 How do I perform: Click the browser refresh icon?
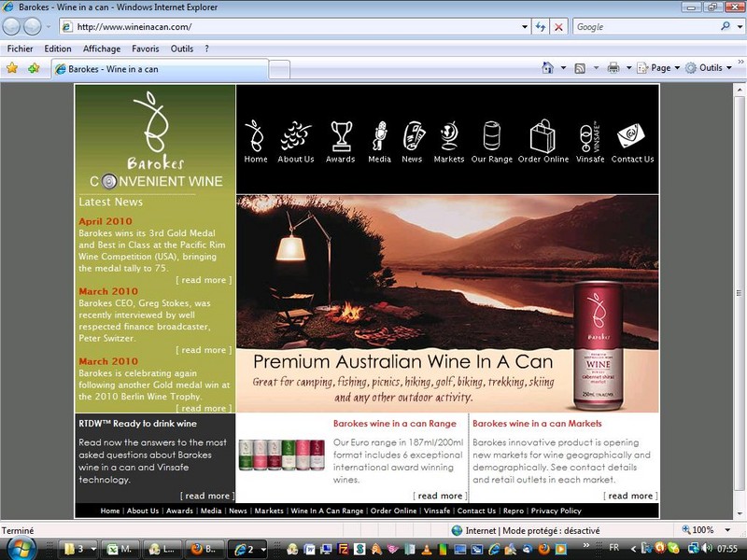tap(541, 27)
